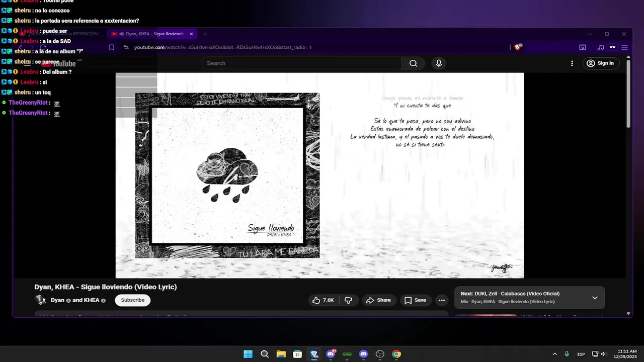Click the Sign in button
The width and height of the screenshot is (644, 362).
pyautogui.click(x=601, y=63)
